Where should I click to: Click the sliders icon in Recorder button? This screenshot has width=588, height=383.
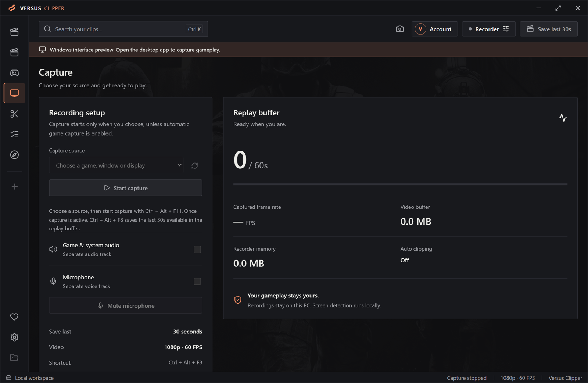(x=506, y=29)
